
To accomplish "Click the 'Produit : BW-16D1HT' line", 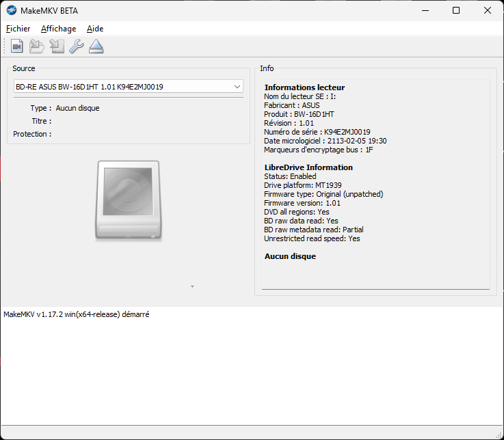I will pos(299,114).
